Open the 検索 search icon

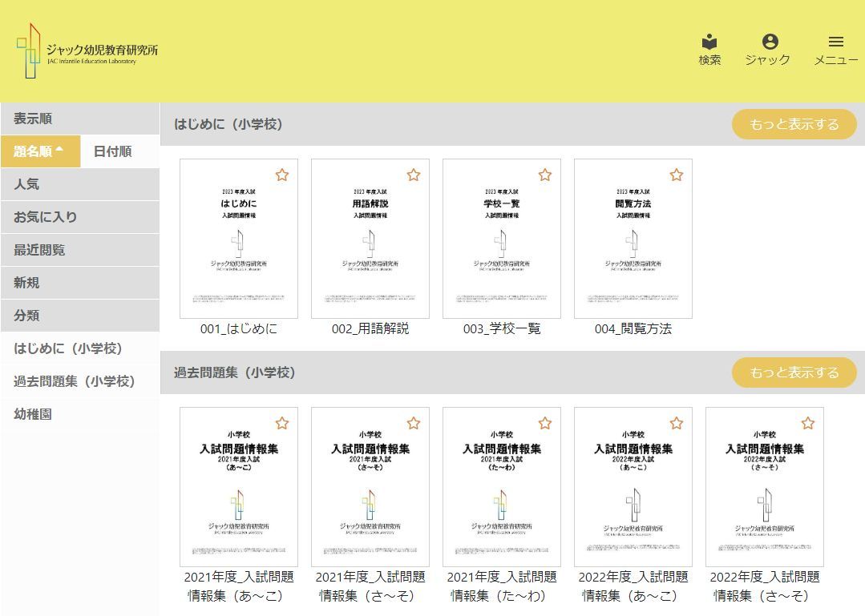coord(709,50)
